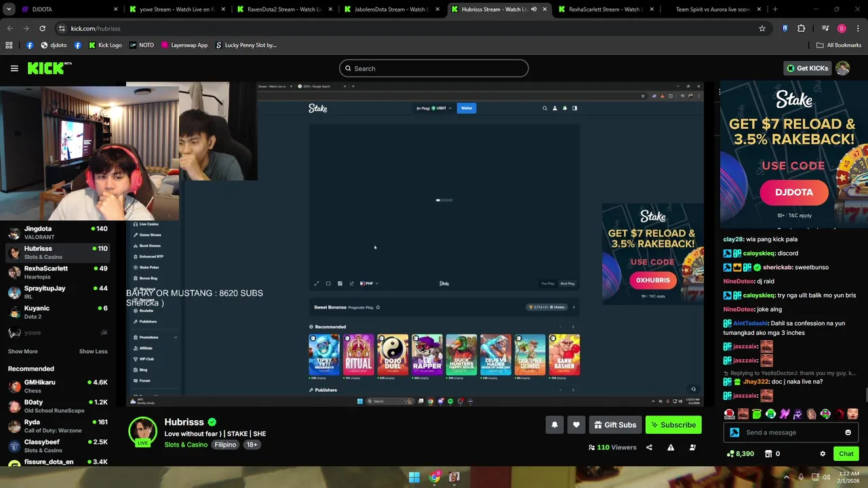Bookmark this page with the star icon

[x=762, y=28]
